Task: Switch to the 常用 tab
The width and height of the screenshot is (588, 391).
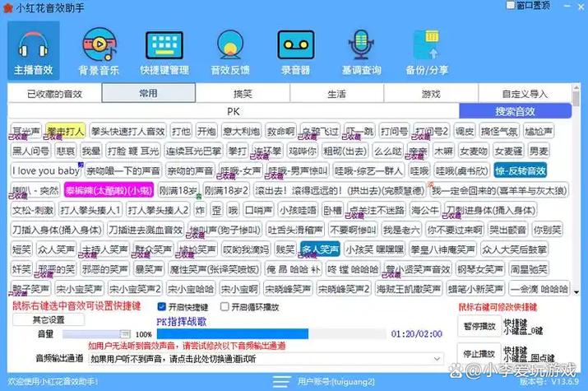Action: pyautogui.click(x=149, y=93)
